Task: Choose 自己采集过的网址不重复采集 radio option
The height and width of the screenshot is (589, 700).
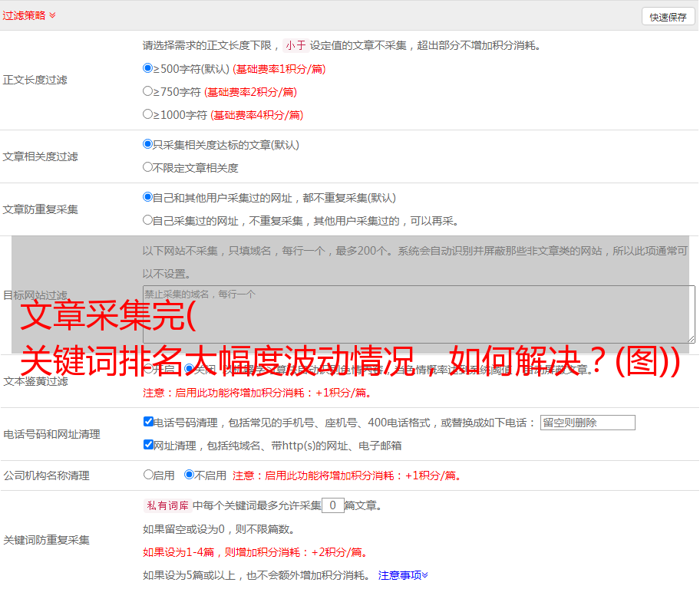Action: tap(148, 220)
